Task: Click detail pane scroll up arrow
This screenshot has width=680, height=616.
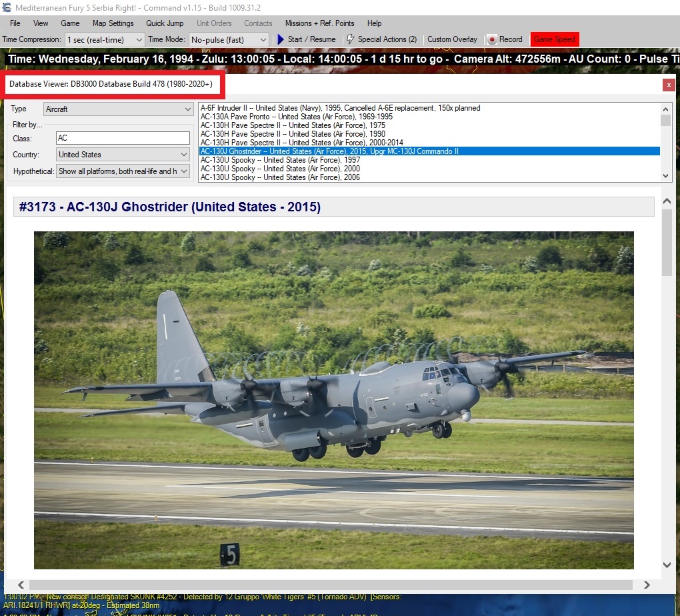Action: tap(667, 201)
